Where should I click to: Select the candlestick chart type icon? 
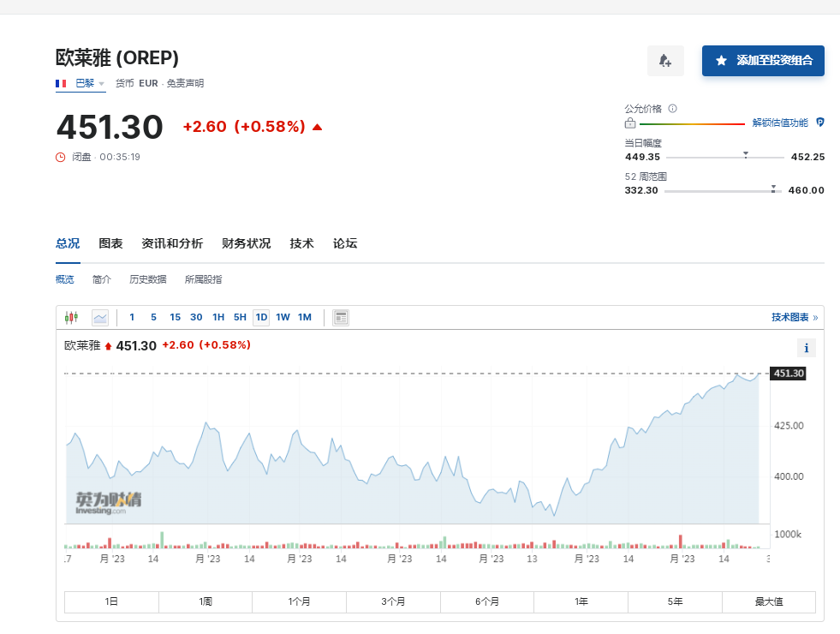[x=71, y=317]
